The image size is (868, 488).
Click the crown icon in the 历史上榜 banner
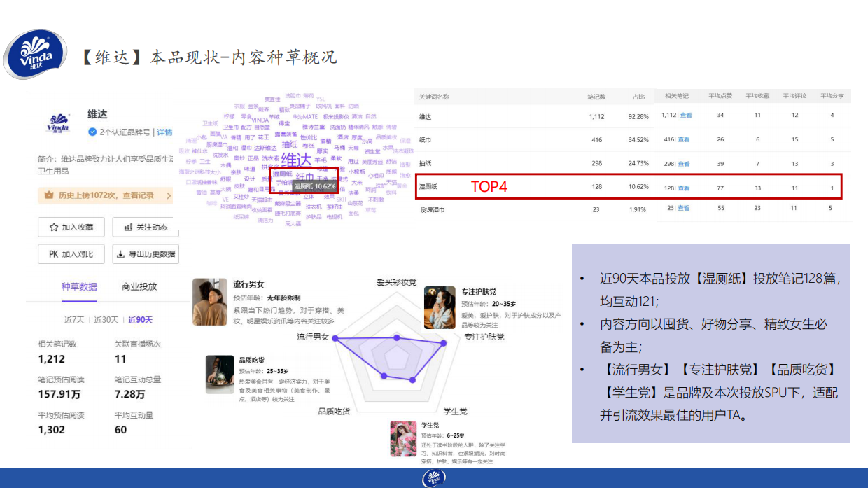pos(48,196)
